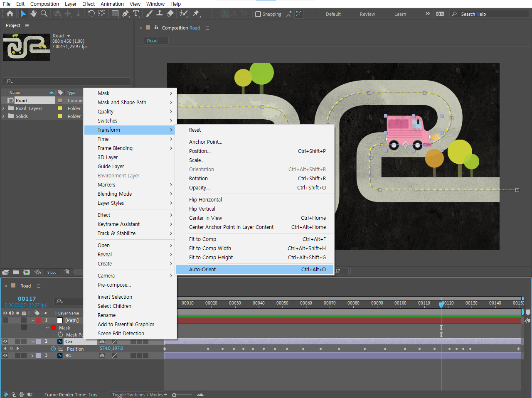Screen dimensions: 532x398
Task: Select the Rectangle shape tool
Action: tap(115, 14)
